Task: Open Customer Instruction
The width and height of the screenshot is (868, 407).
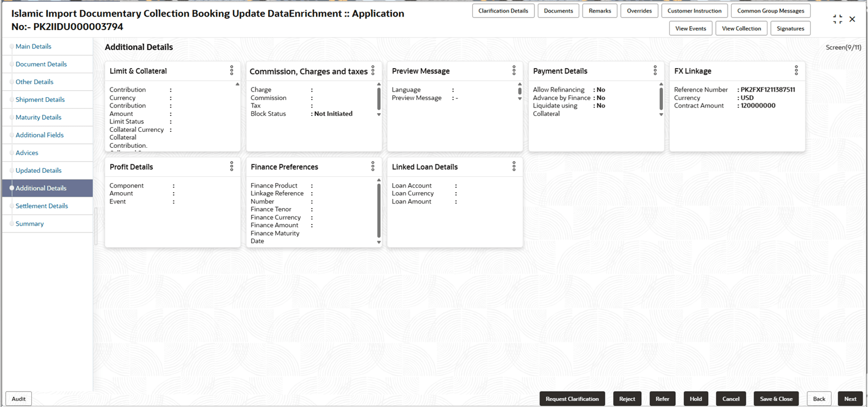Action: click(694, 11)
